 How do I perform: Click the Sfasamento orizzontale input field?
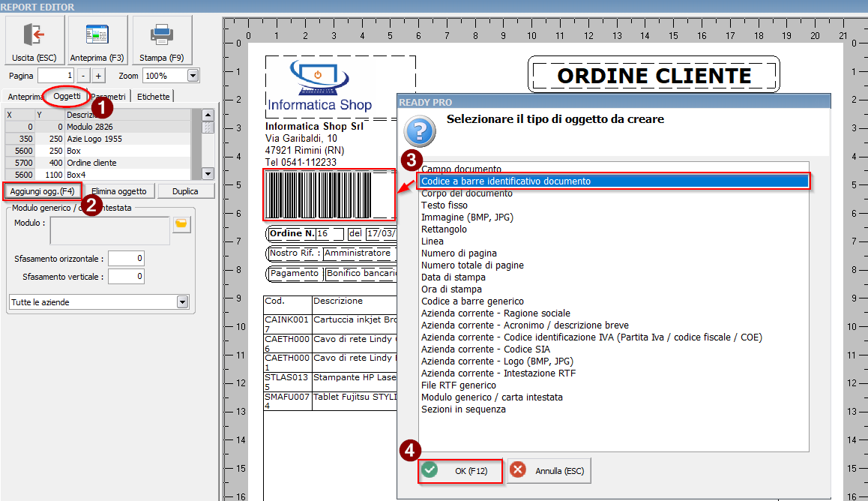coord(126,259)
